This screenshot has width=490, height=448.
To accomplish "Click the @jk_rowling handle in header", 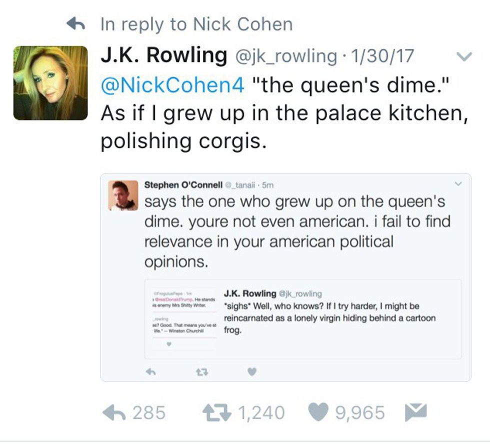I will click(x=286, y=56).
